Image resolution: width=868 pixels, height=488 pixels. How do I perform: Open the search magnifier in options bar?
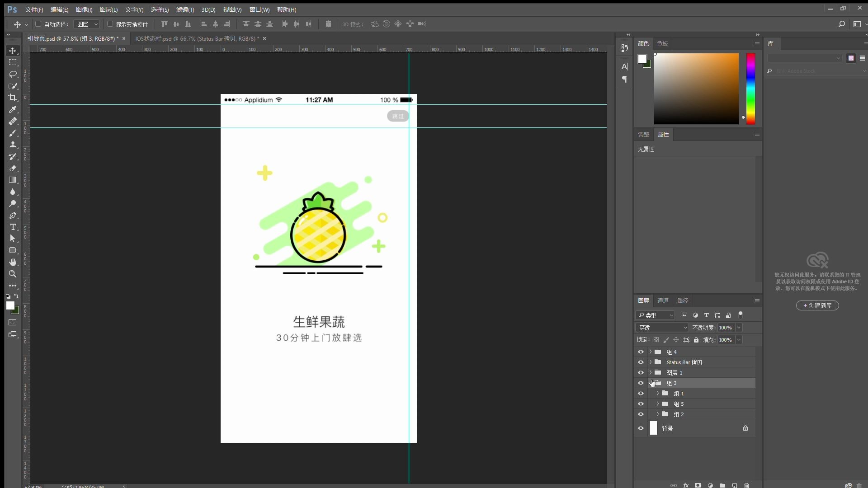[x=841, y=24]
